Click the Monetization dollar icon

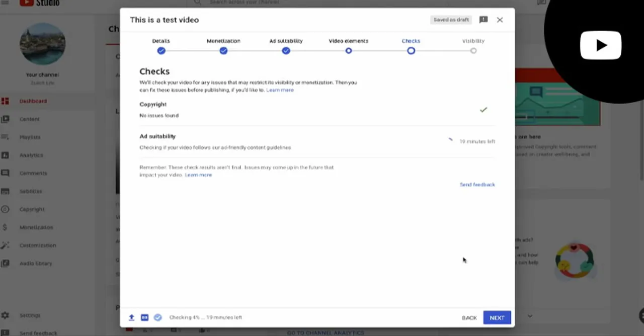coord(5,227)
